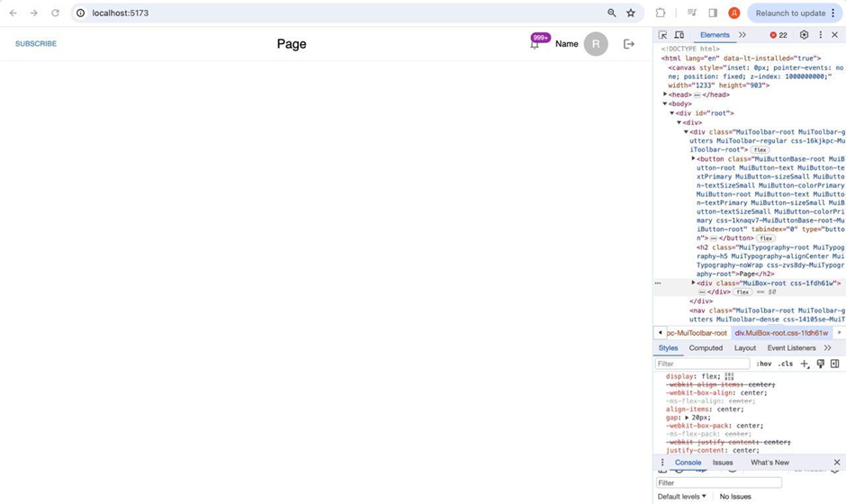Collapse the div id root node

(672, 113)
